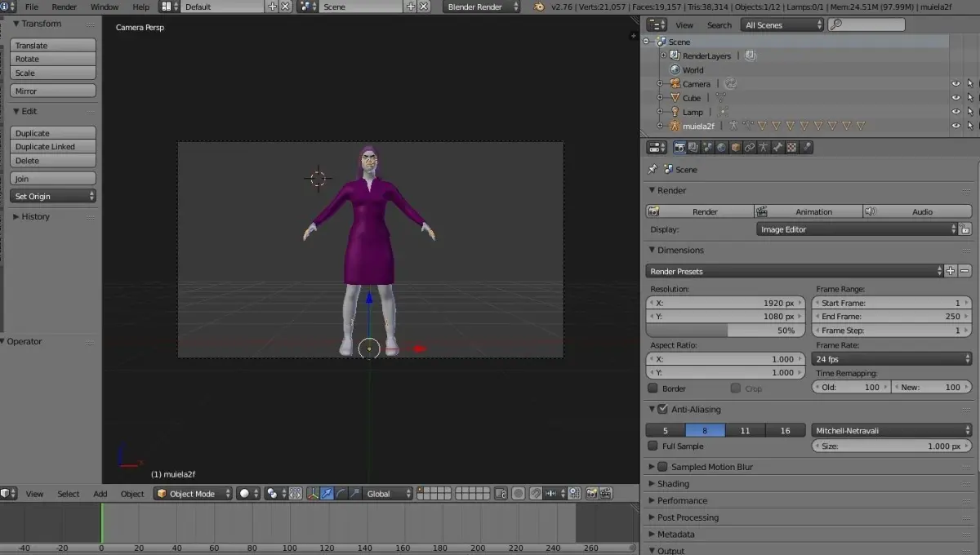980x555 pixels.
Task: Open the Window menu
Action: (x=105, y=7)
